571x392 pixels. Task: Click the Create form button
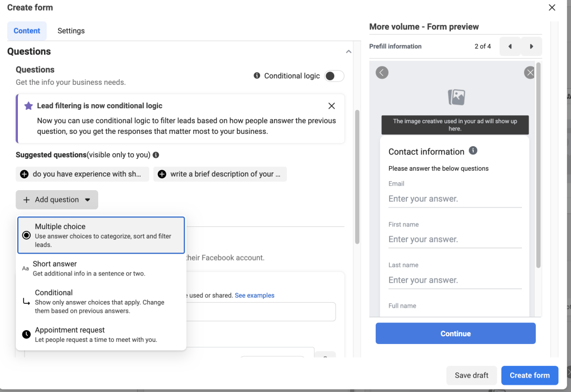(529, 375)
